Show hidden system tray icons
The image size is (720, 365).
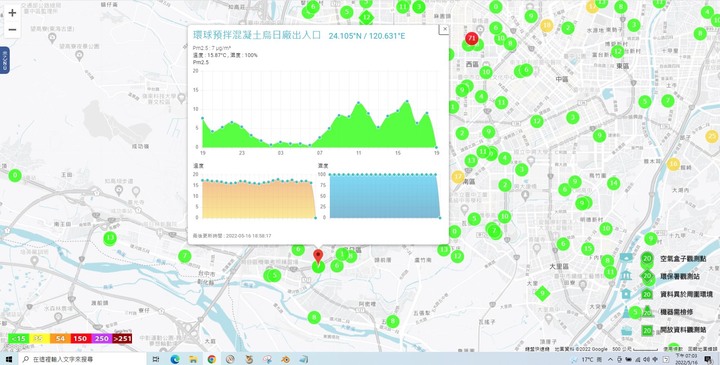(611, 359)
